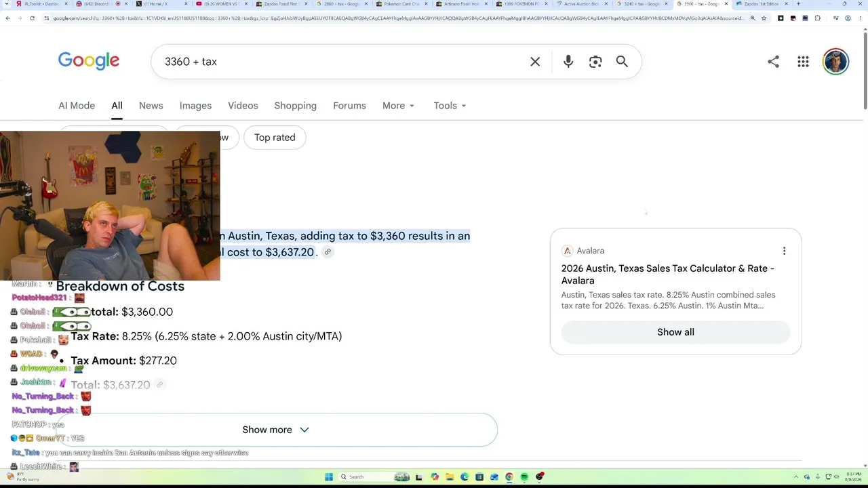Open the More search filters dropdown
The width and height of the screenshot is (868, 488).
pyautogui.click(x=399, y=106)
